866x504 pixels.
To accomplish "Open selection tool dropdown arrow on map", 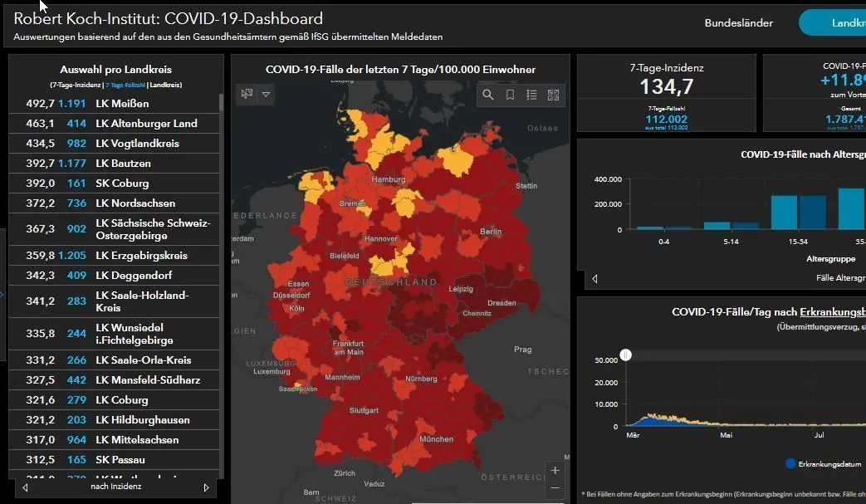I will point(266,94).
